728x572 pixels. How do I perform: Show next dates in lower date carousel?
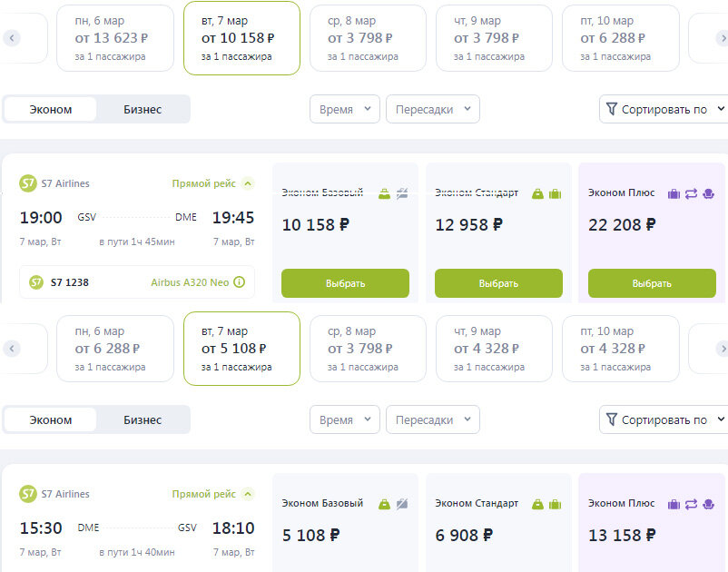722,349
